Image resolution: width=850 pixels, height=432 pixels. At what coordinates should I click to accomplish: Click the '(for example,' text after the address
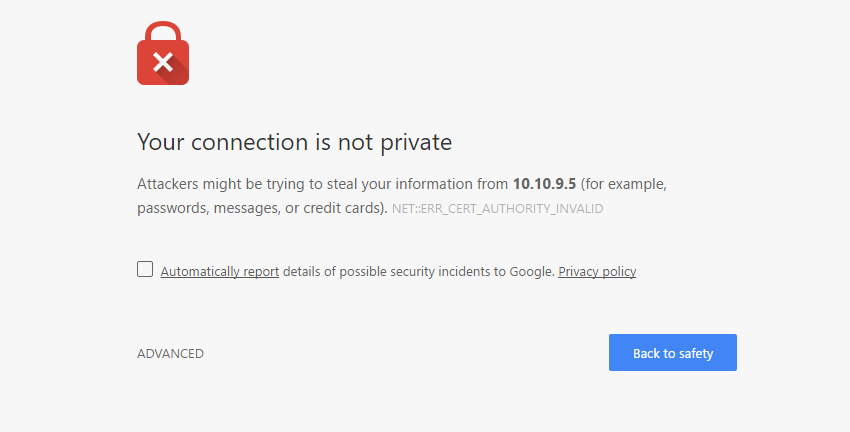[x=623, y=184]
